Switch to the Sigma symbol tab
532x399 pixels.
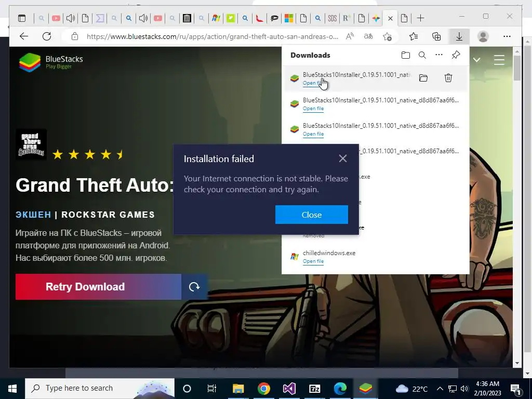click(x=100, y=18)
